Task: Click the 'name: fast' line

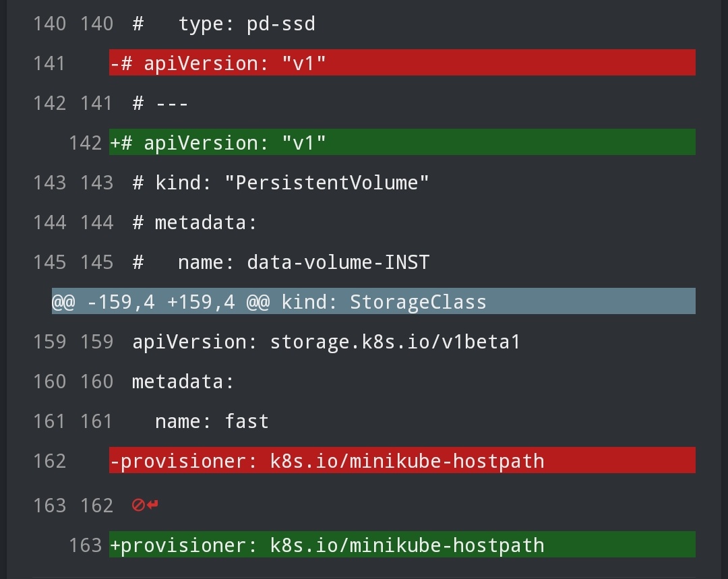Action: [212, 421]
